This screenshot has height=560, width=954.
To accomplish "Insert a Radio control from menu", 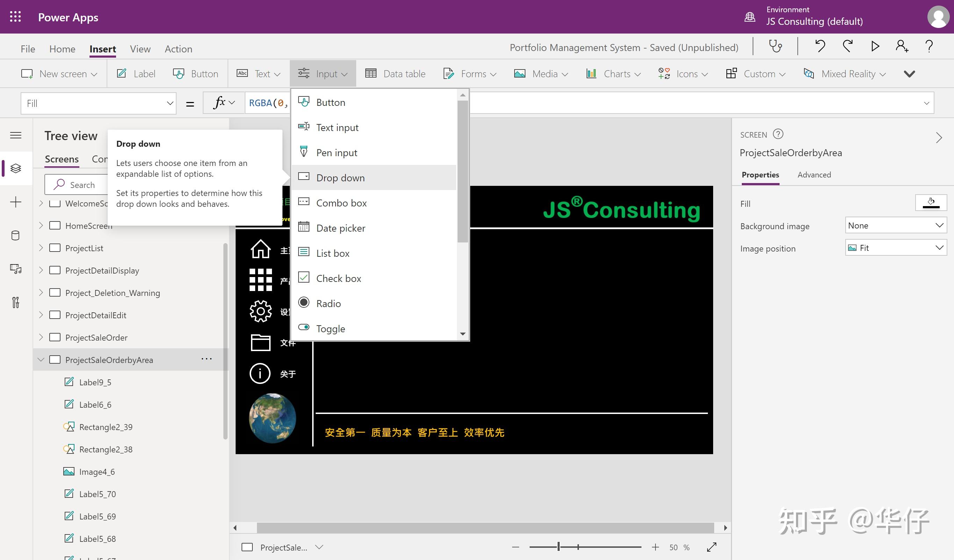I will 328,304.
